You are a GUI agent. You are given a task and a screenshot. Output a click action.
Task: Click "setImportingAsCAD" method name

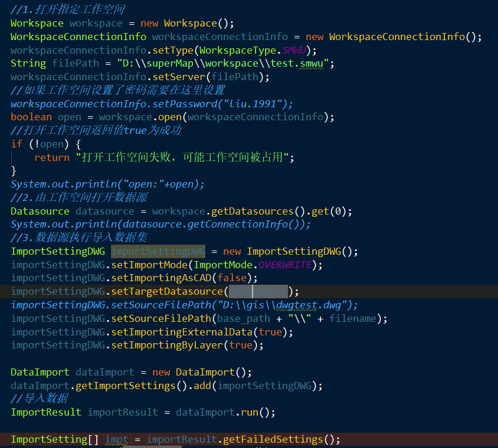161,278
